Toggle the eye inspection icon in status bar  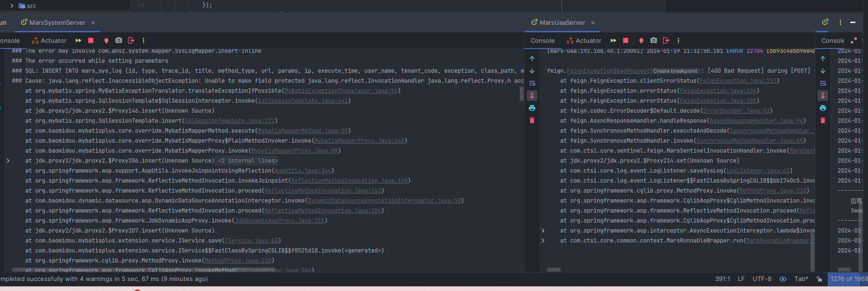tap(783, 279)
